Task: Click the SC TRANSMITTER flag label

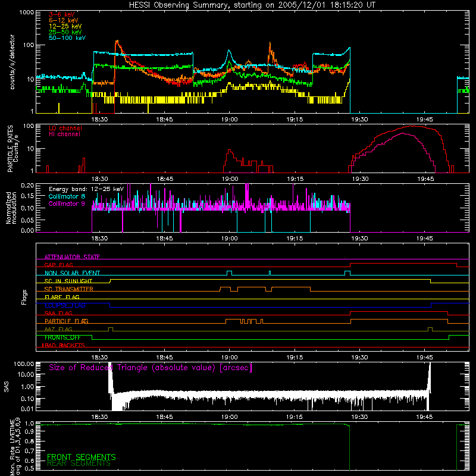Action: (x=69, y=289)
